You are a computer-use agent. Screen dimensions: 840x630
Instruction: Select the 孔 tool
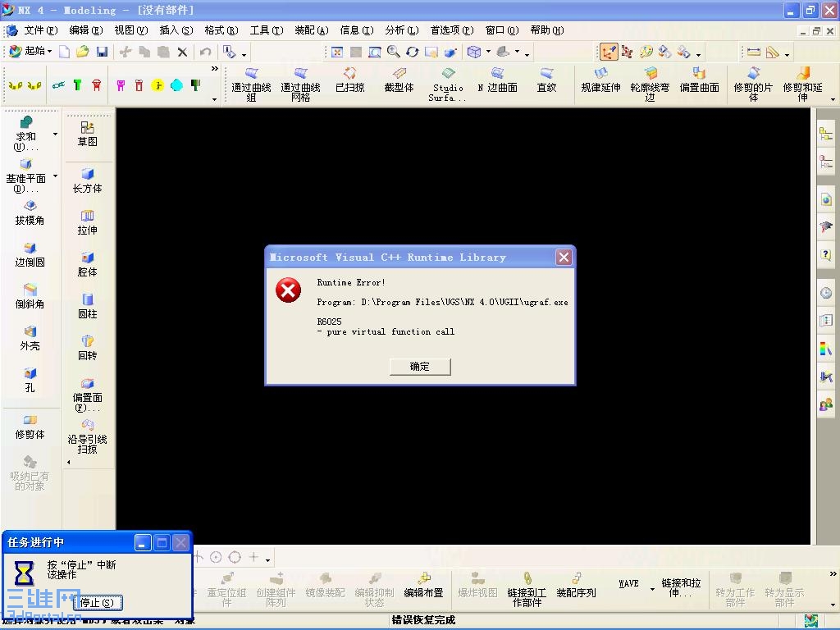coord(30,381)
